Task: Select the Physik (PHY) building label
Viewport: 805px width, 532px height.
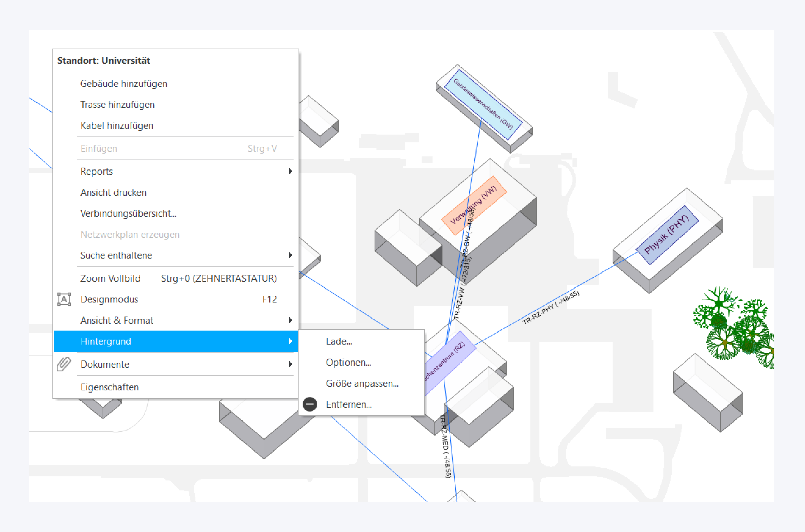Action: coord(667,235)
